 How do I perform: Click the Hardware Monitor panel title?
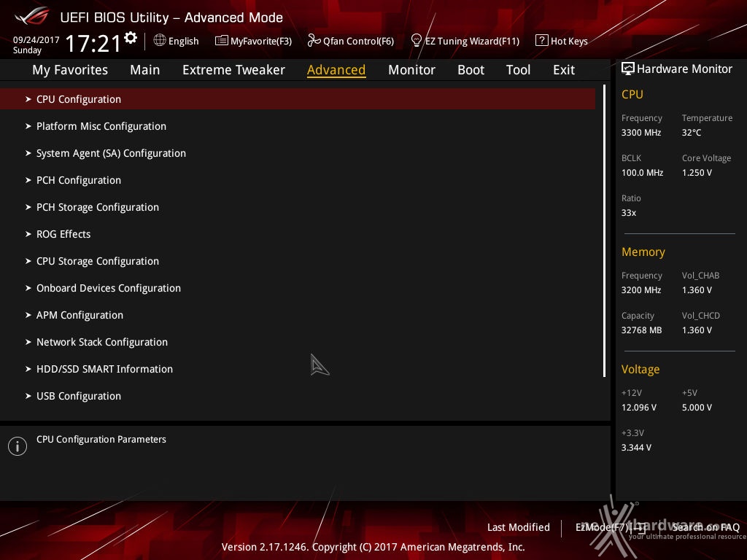tap(684, 69)
